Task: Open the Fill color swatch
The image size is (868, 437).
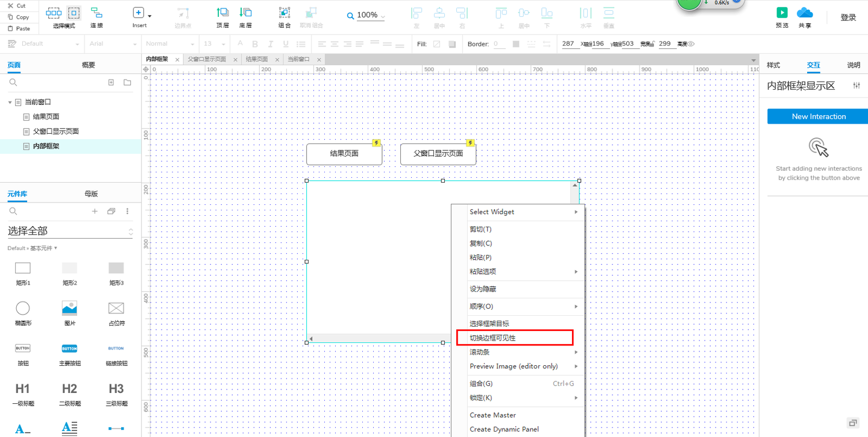Action: coord(437,44)
